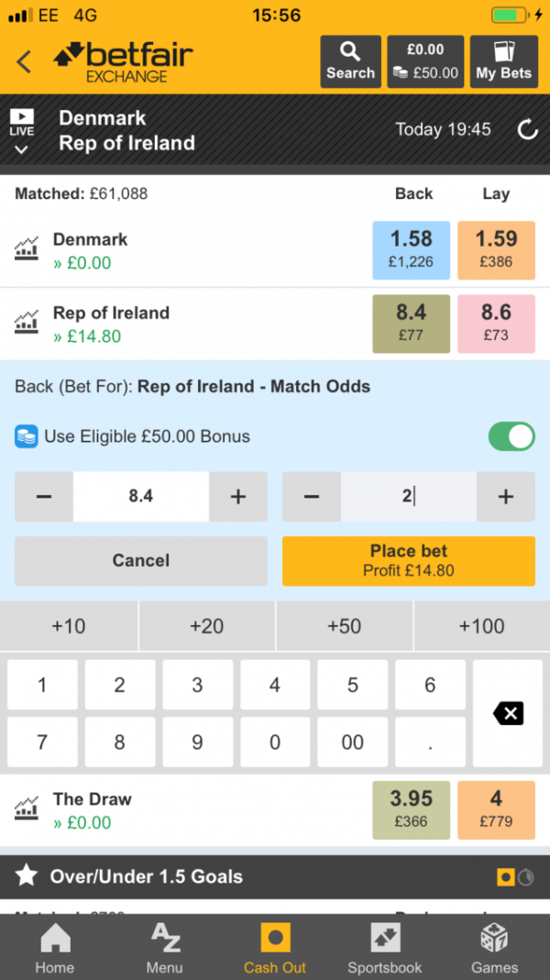Expand the LIVE video chevron
This screenshot has height=980, width=550.
pyautogui.click(x=21, y=149)
